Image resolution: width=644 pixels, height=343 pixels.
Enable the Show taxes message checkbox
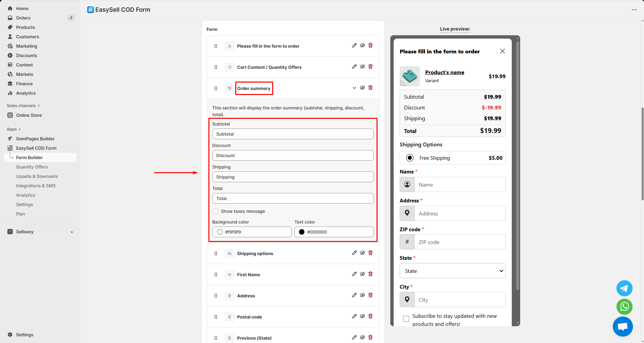(215, 211)
